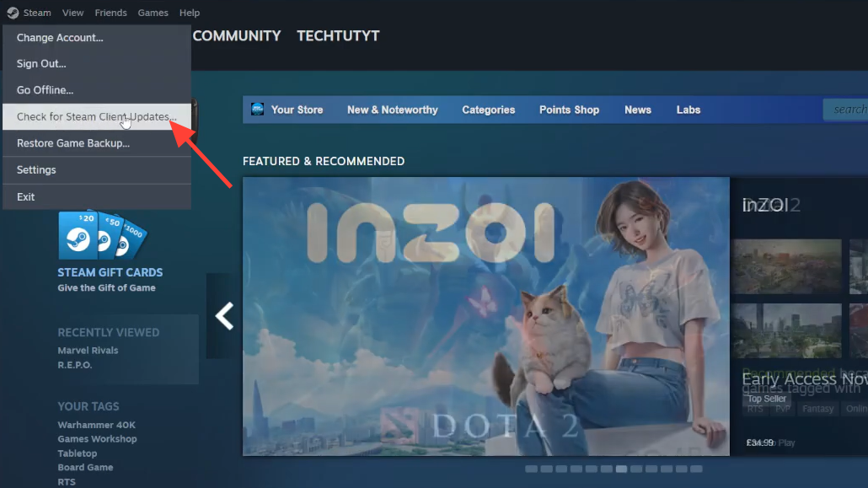Click the Top Seller badge
868x488 pixels.
767,399
